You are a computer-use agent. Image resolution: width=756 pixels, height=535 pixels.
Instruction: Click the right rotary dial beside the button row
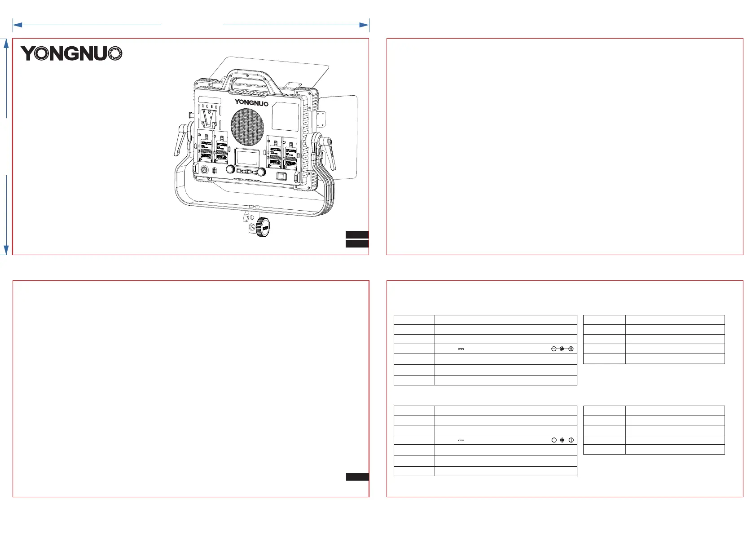point(262,172)
